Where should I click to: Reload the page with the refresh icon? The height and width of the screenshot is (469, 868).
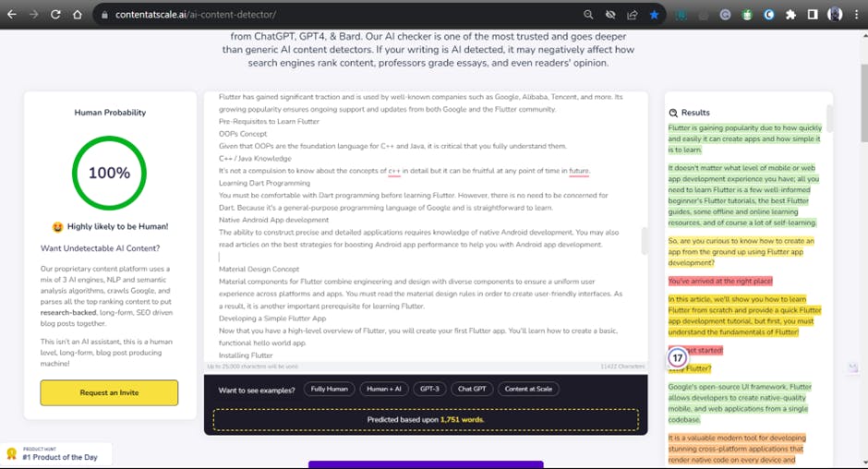point(55,15)
